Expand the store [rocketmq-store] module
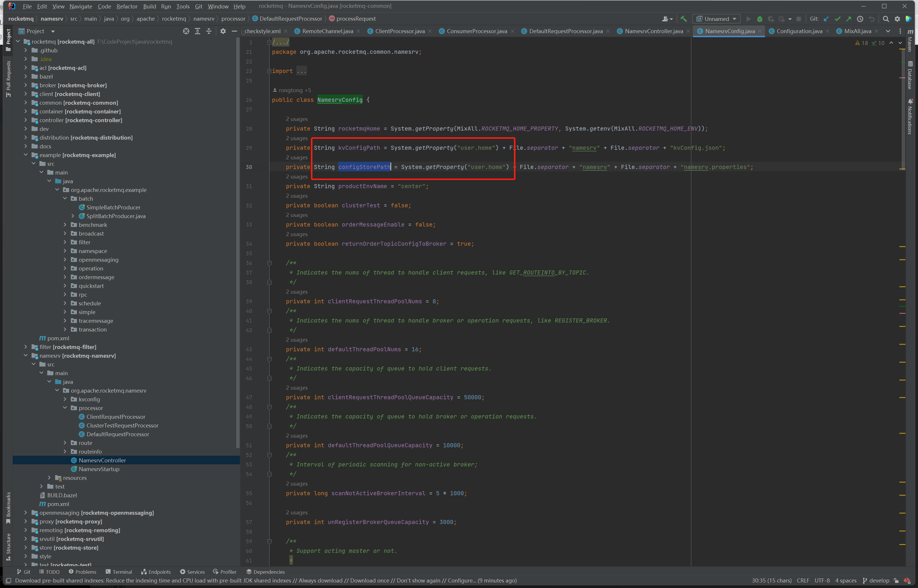Viewport: 918px width, 588px height. click(x=26, y=548)
